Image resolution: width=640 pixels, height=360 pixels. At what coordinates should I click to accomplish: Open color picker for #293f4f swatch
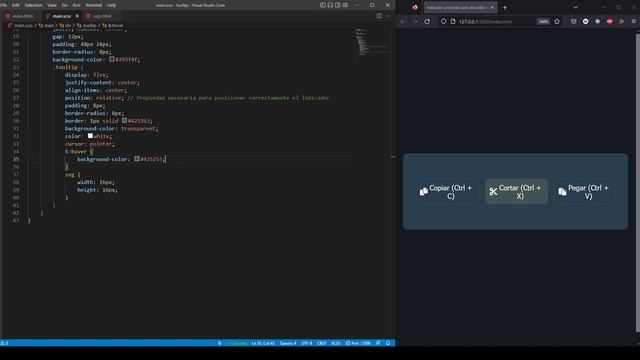(112, 59)
